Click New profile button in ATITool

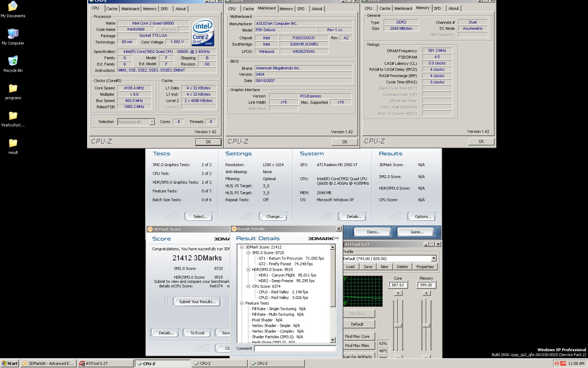[x=384, y=267]
